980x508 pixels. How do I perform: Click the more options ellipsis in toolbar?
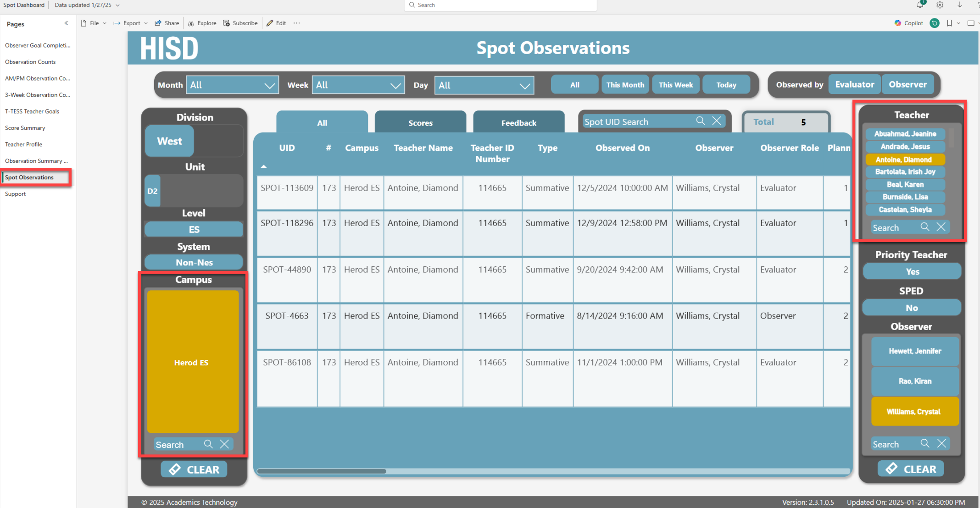(x=297, y=23)
